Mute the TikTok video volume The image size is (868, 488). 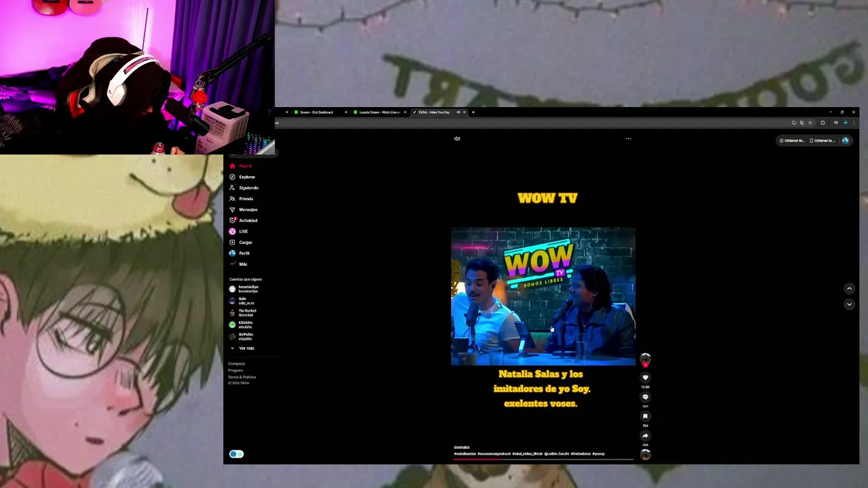coord(457,138)
